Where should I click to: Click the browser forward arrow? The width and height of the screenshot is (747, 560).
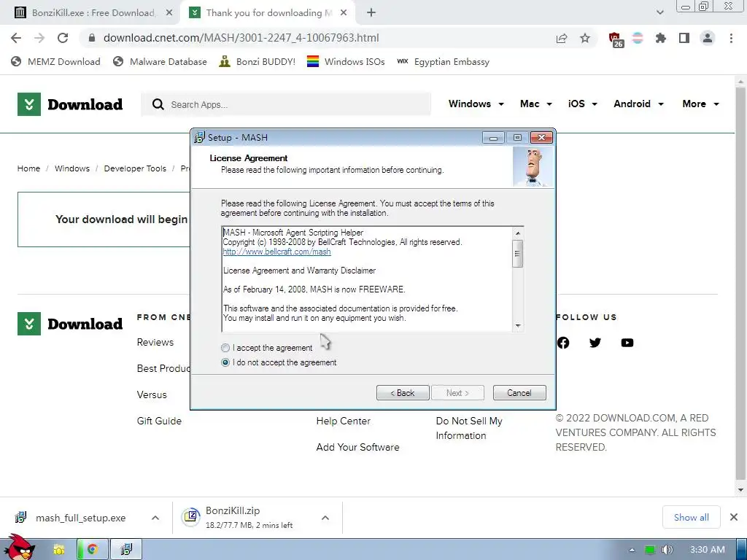pos(39,38)
